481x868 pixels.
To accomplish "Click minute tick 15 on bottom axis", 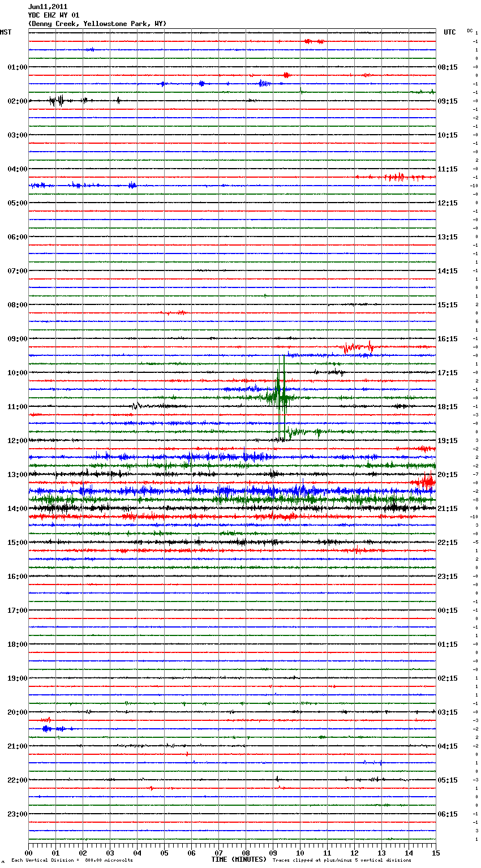I will (436, 852).
